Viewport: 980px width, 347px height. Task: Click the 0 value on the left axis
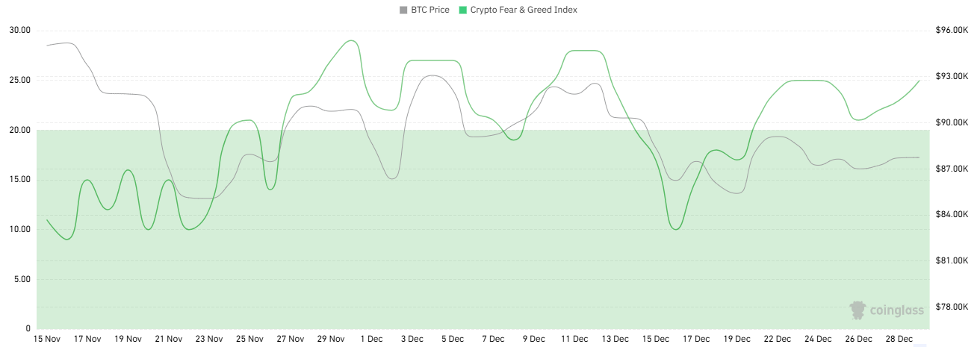click(28, 329)
